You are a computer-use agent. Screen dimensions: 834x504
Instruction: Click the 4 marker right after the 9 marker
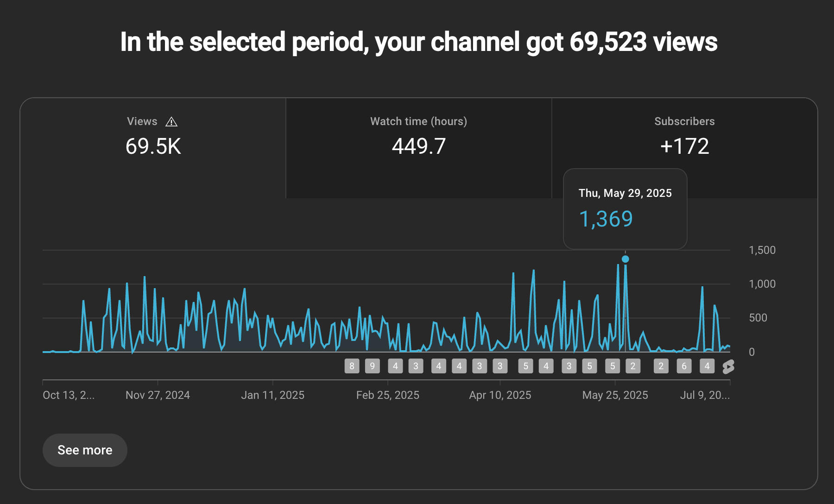click(x=395, y=366)
